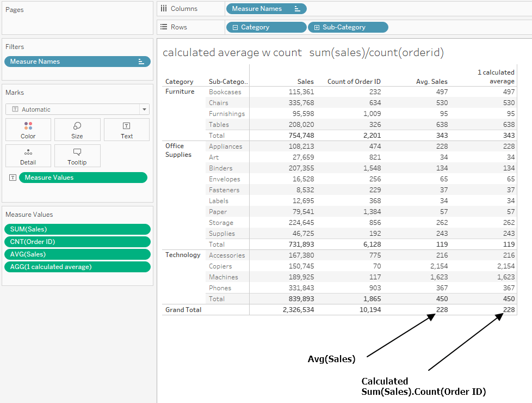Select the Fasteners sub-category row
This screenshot has height=403, width=532.
click(x=224, y=190)
